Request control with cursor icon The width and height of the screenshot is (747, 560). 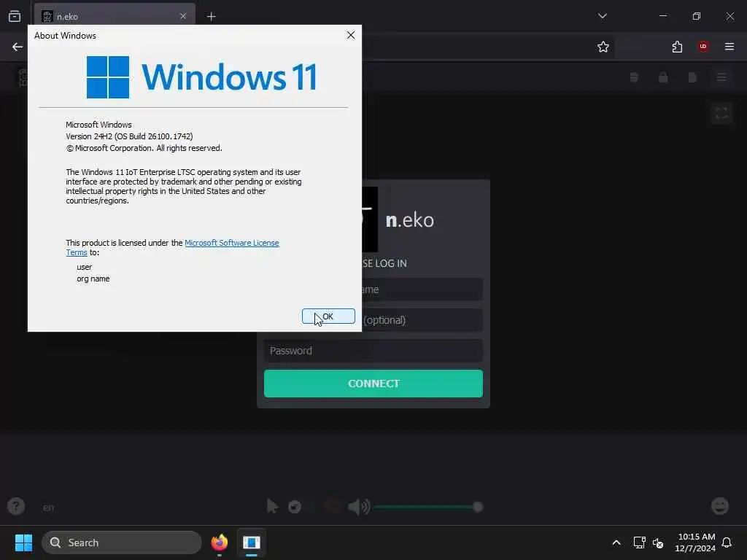[x=272, y=506]
